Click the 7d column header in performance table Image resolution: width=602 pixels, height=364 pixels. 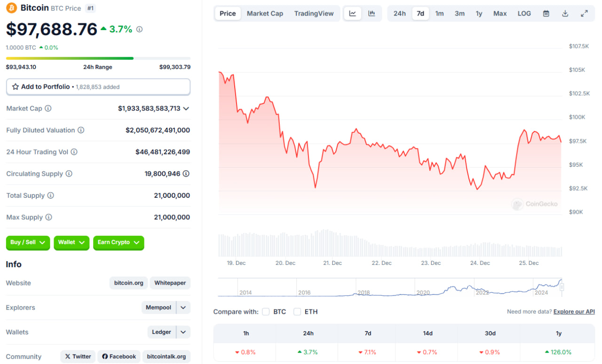(368, 333)
